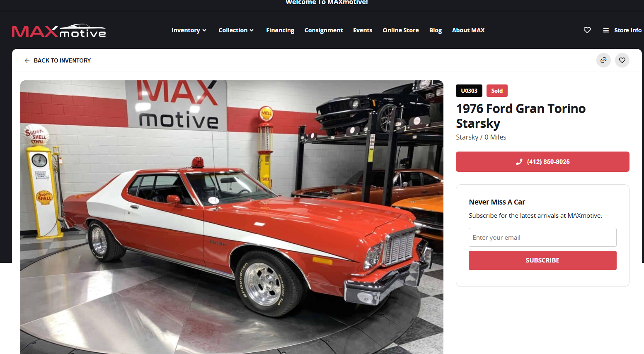The width and height of the screenshot is (644, 354).
Task: Open the Events menu item
Action: point(363,30)
